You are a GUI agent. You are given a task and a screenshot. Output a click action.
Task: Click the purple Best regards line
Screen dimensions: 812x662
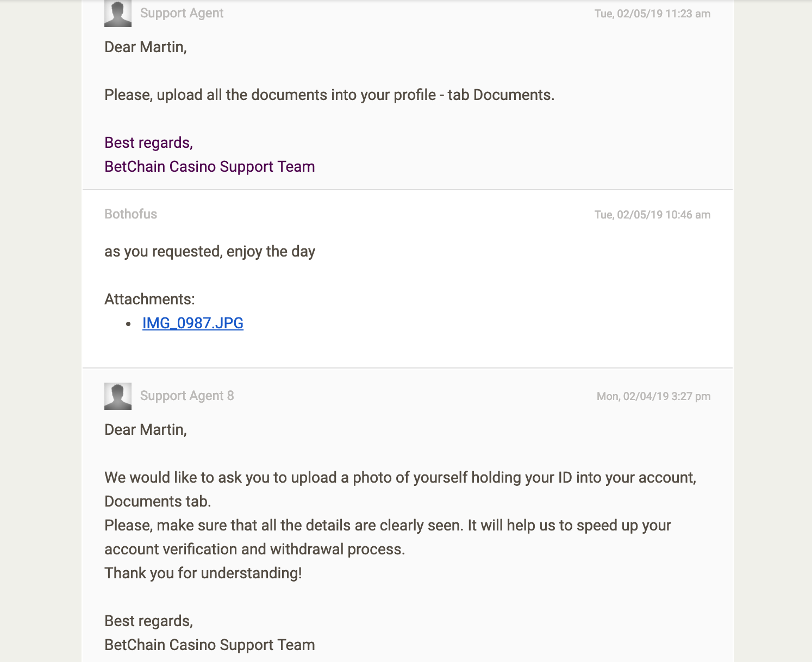pos(148,143)
